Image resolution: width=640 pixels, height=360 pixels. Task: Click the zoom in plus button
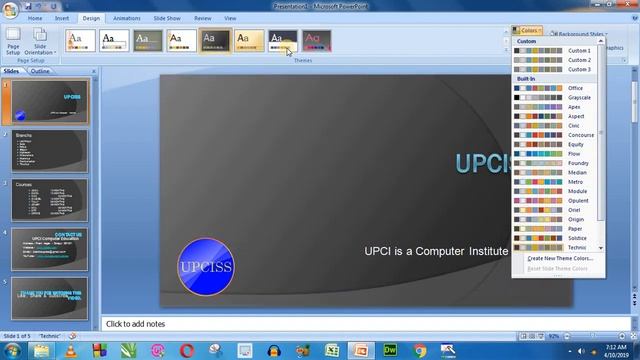pyautogui.click(x=622, y=336)
